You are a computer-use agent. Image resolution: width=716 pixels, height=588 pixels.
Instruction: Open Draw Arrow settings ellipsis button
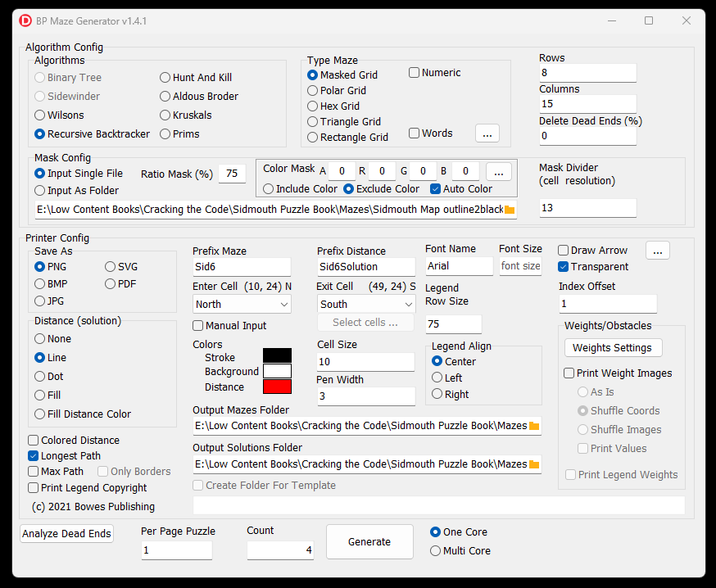pyautogui.click(x=658, y=250)
